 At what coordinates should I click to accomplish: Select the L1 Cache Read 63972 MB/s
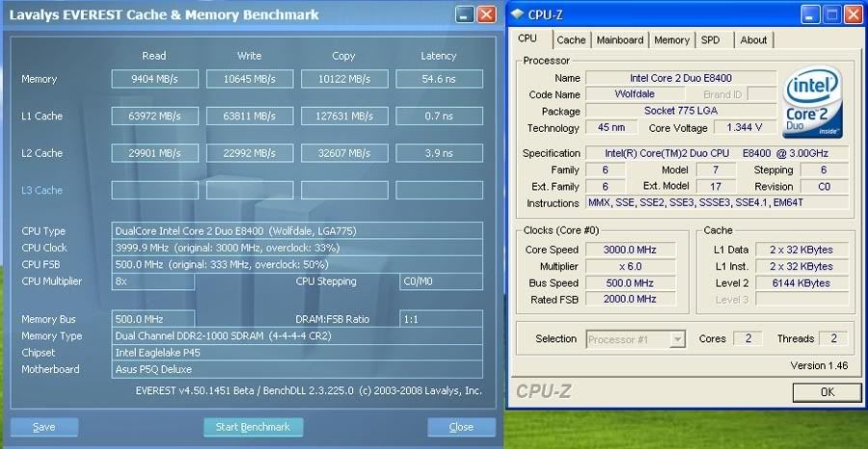point(155,117)
